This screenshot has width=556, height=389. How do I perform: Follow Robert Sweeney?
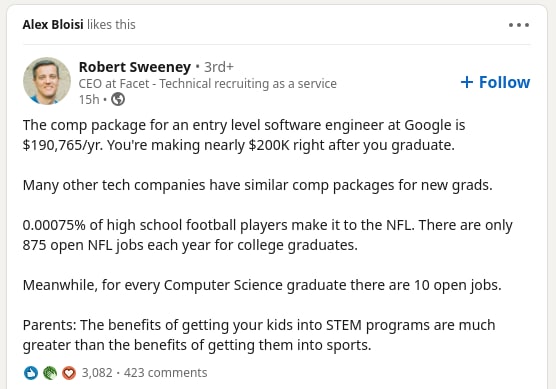[x=495, y=82]
